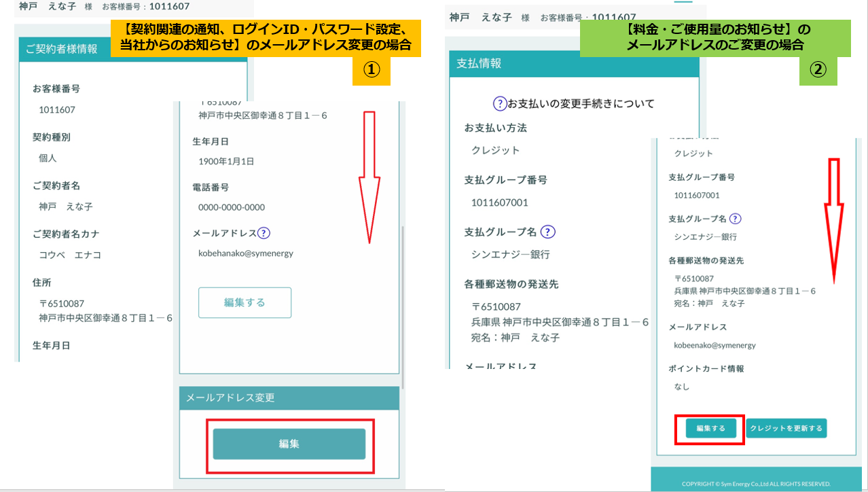Click the vertical scrollbar of contract info panel

403,306
